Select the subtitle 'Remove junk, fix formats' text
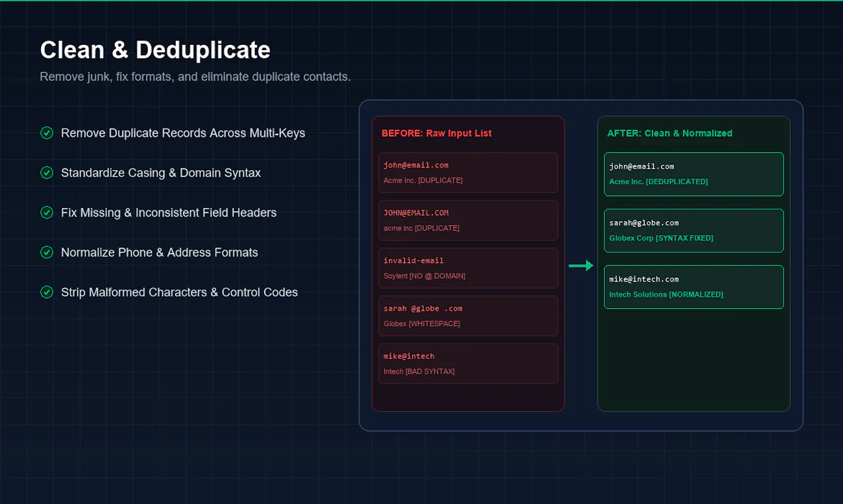The height and width of the screenshot is (504, 843). [x=195, y=77]
